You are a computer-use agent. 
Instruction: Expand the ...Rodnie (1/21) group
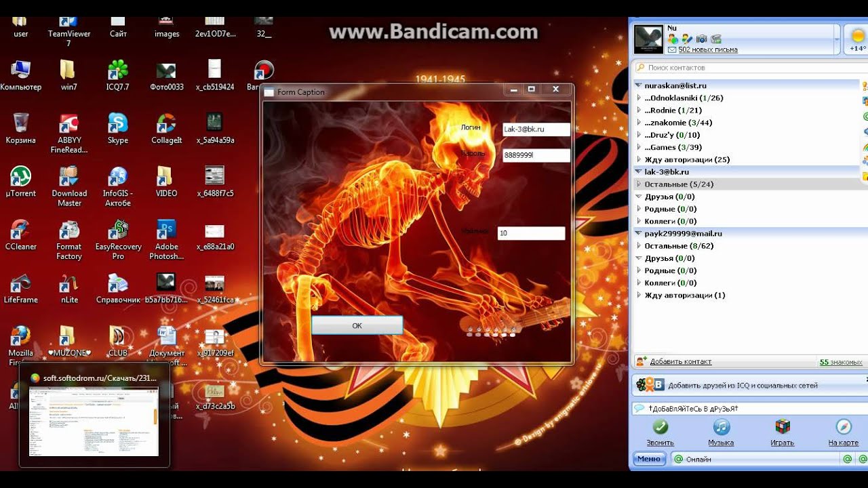coord(639,110)
